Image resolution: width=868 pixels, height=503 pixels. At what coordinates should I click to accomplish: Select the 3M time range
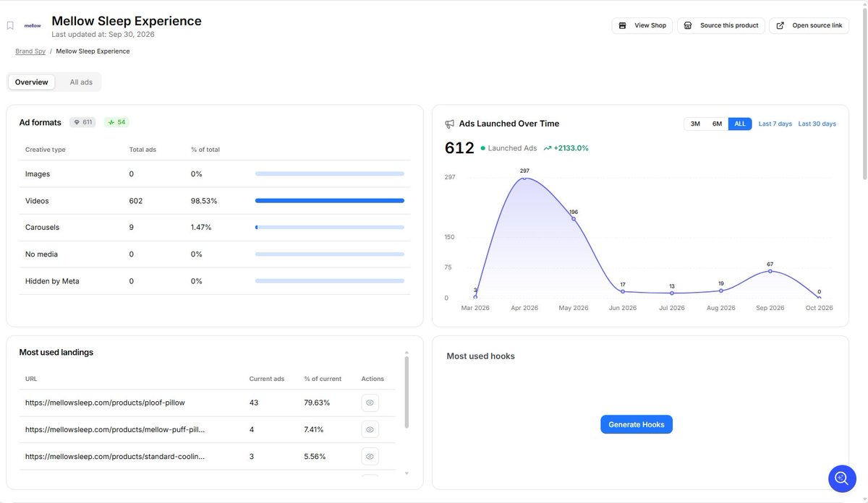pos(695,124)
